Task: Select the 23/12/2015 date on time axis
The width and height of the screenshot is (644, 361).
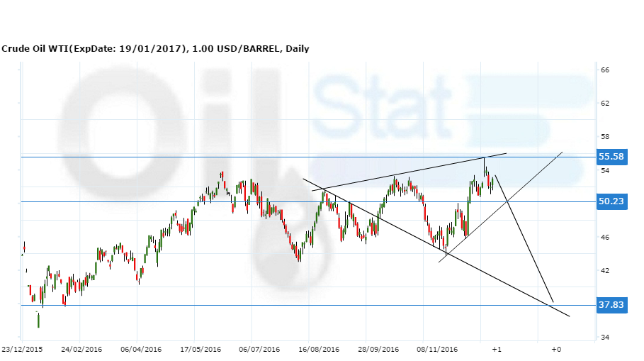Action: [21, 350]
